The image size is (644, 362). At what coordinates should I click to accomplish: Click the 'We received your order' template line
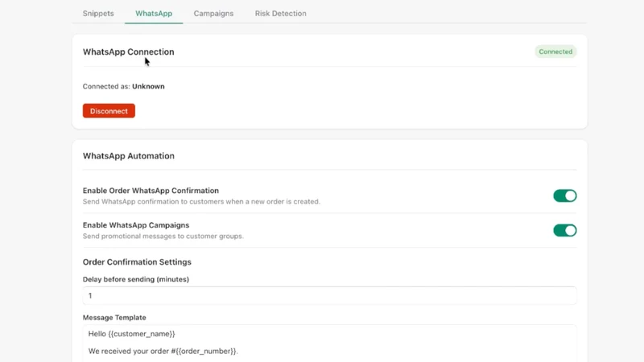pos(163,351)
